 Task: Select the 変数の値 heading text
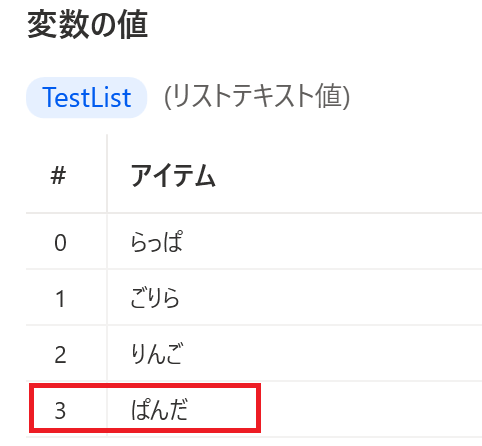(88, 25)
